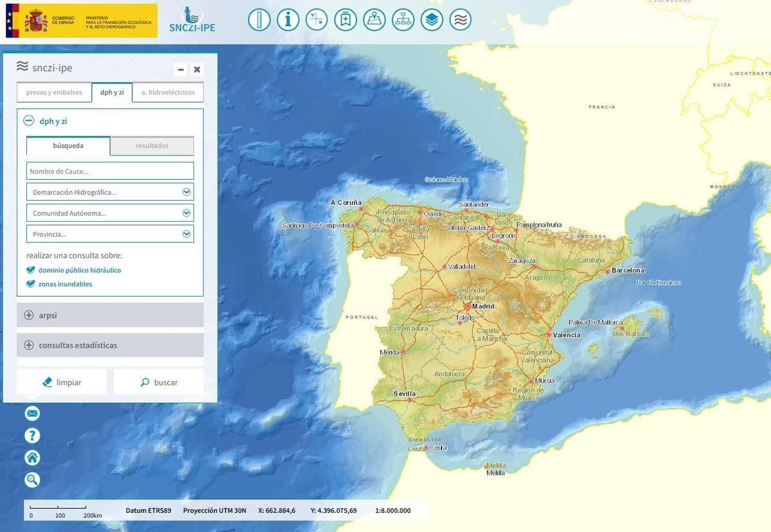Click the Zaragoza label on map
Screen dimensions: 771x532
(522, 261)
